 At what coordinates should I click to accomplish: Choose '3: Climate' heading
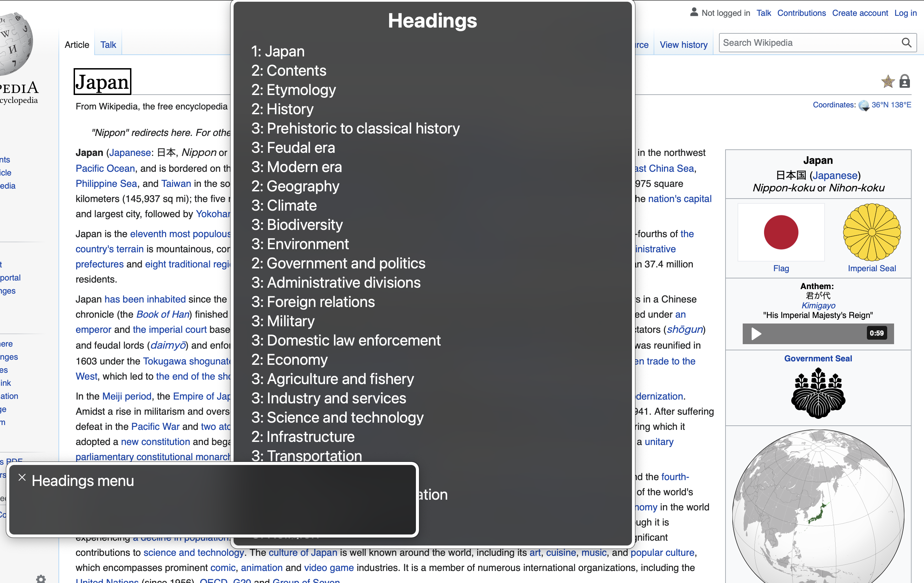(284, 205)
